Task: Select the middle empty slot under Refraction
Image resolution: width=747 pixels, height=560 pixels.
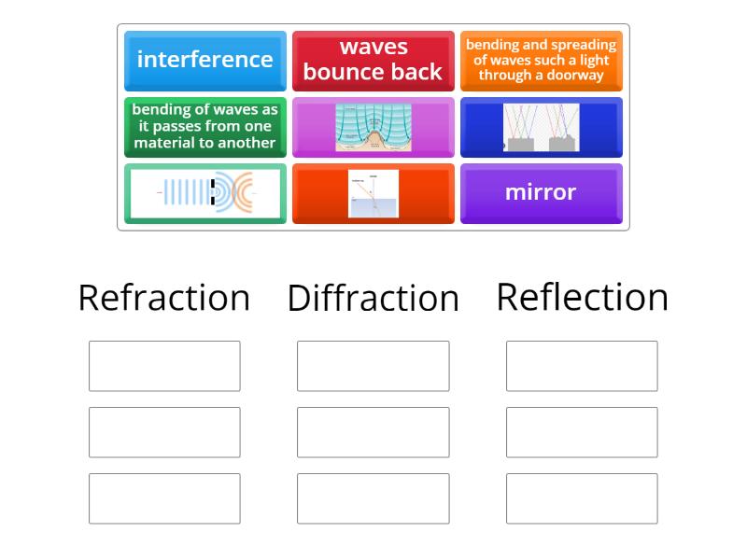Action: [x=164, y=431]
